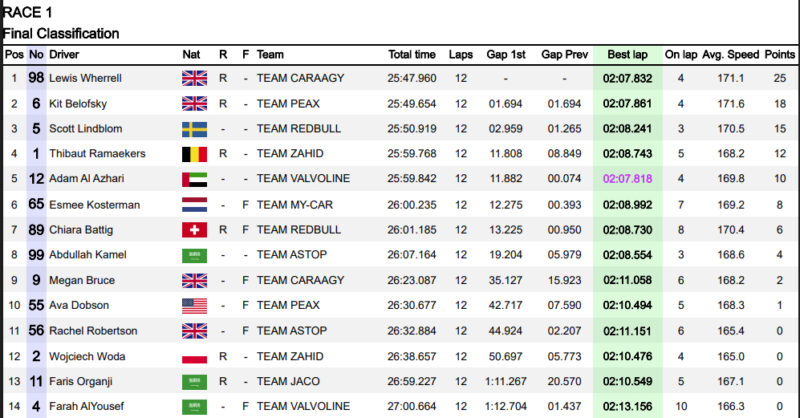Click Chiara Battig's Switzerland flag icon
800x418 pixels.
coord(193,230)
